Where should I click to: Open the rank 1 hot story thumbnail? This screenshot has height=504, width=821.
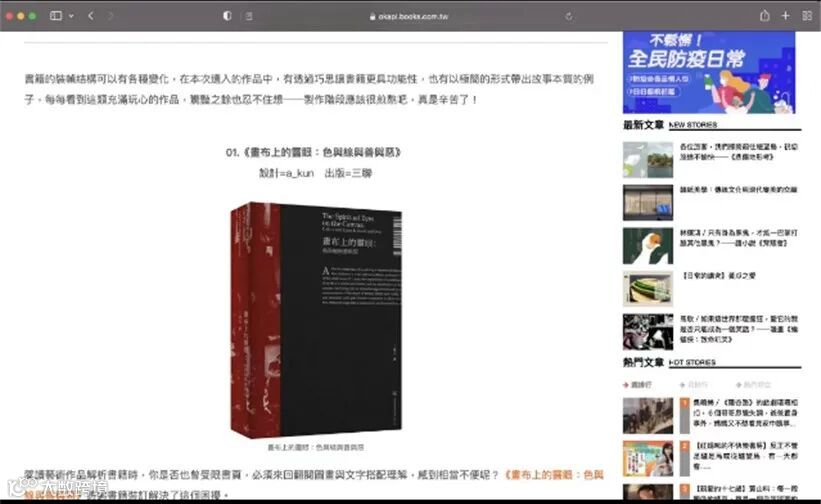[648, 416]
